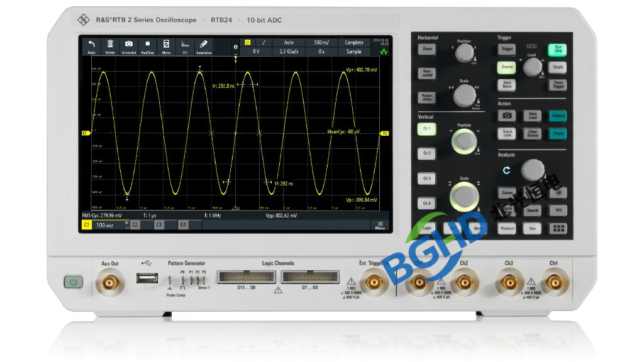644x362 pixels.
Task: Push the Zoom button in Horizontal
Action: point(427,49)
